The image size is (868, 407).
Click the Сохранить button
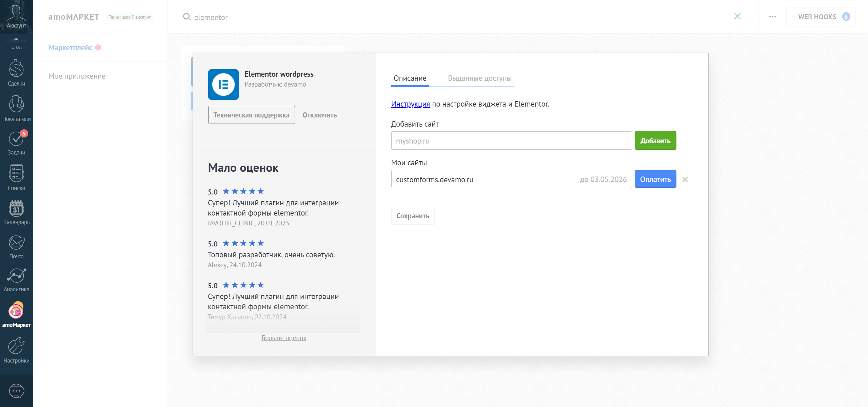(x=413, y=215)
